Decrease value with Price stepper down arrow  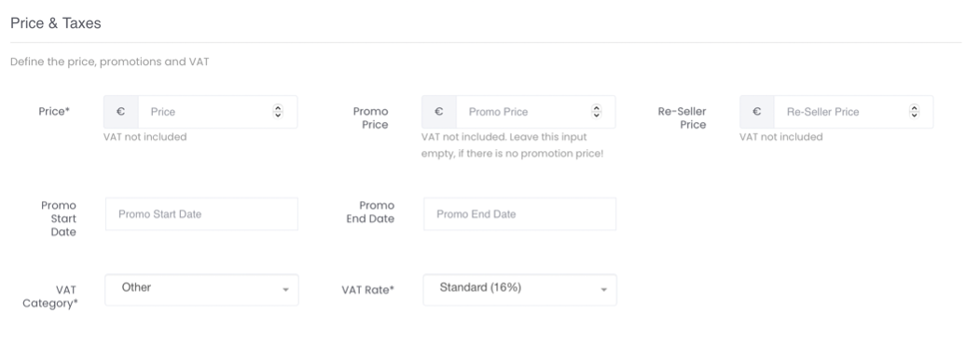(278, 115)
